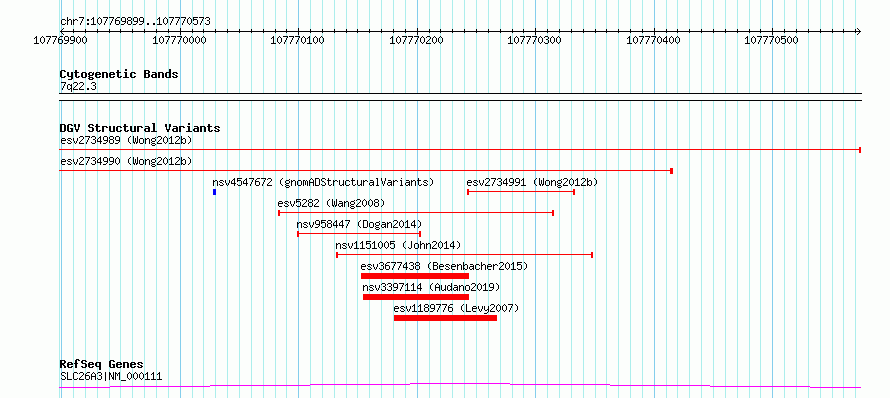Click the 107769900 ruler tick label
This screenshot has height=398, width=890.
[60, 40]
